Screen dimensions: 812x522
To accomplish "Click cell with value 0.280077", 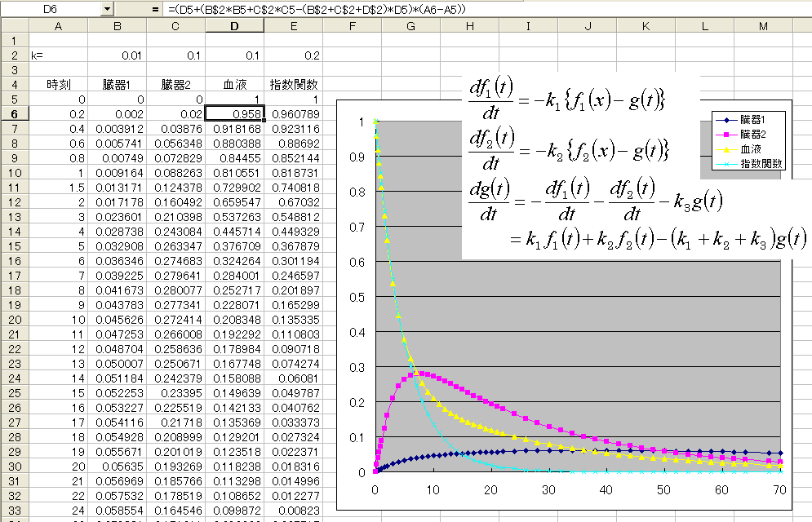I will (176, 290).
